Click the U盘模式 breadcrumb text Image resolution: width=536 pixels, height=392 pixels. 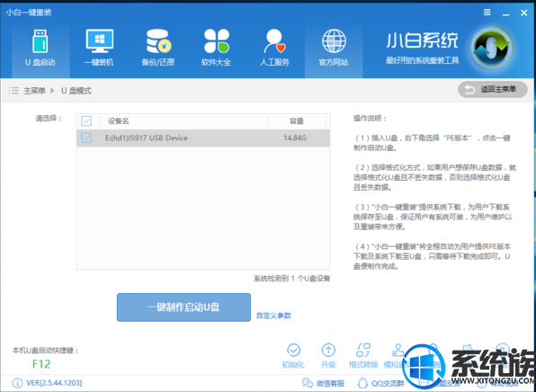coord(76,91)
